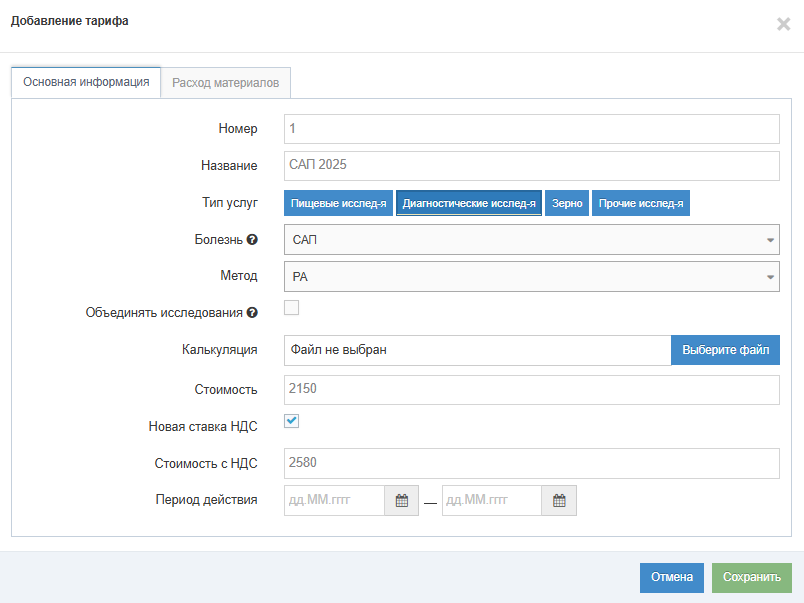Click Выберите файл to upload calculation
This screenshot has height=603, width=804.
point(725,350)
